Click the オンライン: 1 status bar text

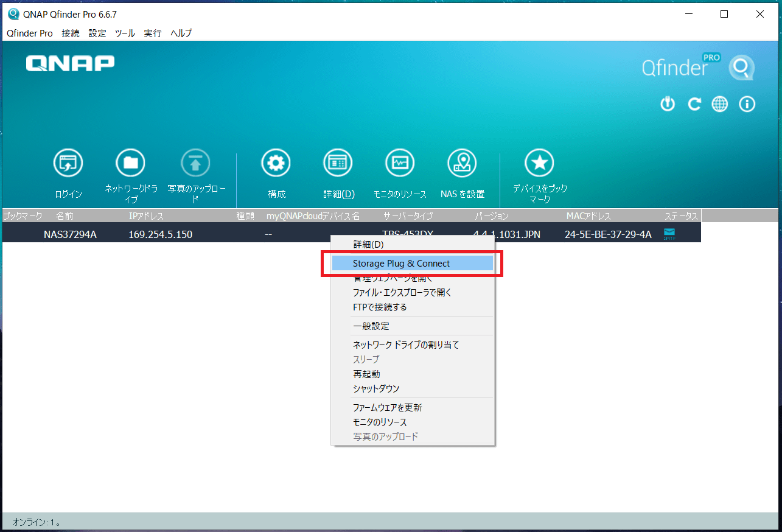pos(37,522)
